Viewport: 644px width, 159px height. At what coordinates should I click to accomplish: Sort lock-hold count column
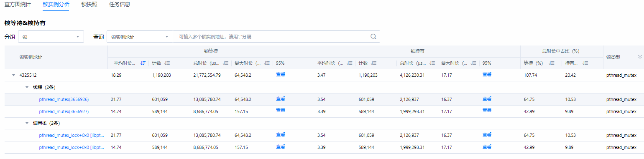374,63
